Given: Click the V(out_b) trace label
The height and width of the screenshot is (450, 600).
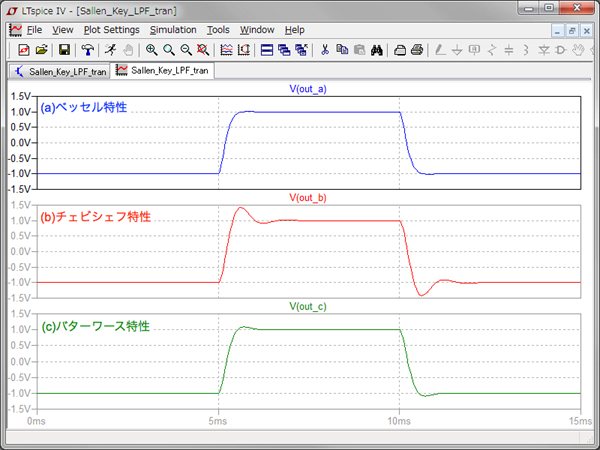Looking at the screenshot, I should 308,198.
